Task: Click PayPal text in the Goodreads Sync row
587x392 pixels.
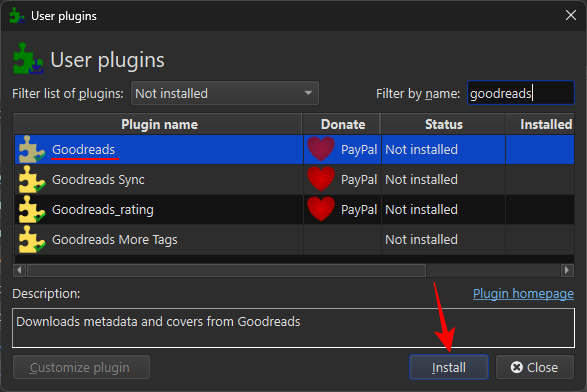Action: point(359,180)
